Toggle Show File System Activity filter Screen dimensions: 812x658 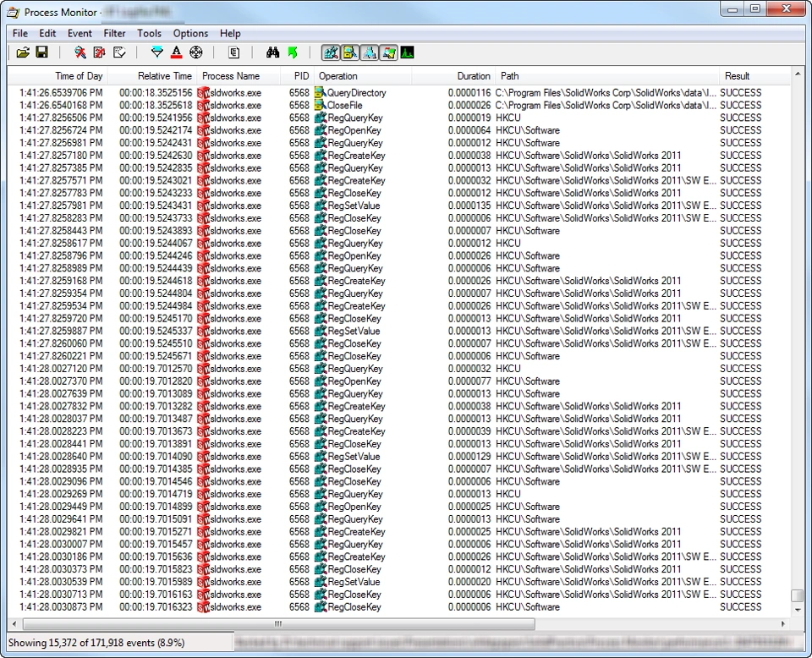[x=350, y=52]
